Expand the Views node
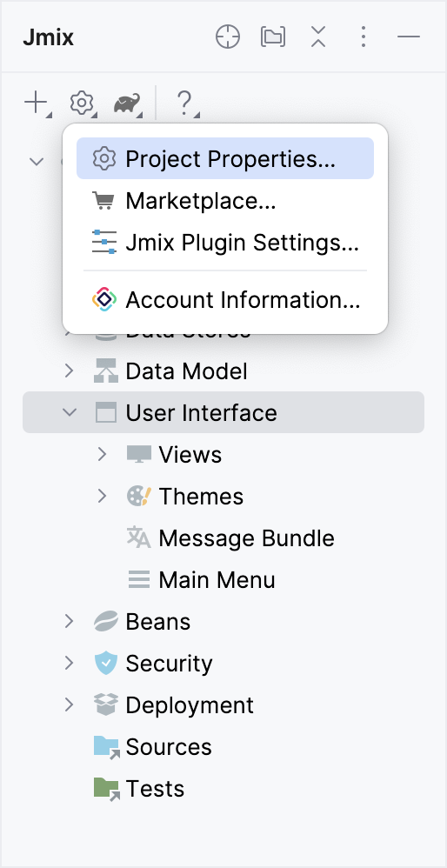Screen dimensions: 447x868 pyautogui.click(x=102, y=455)
